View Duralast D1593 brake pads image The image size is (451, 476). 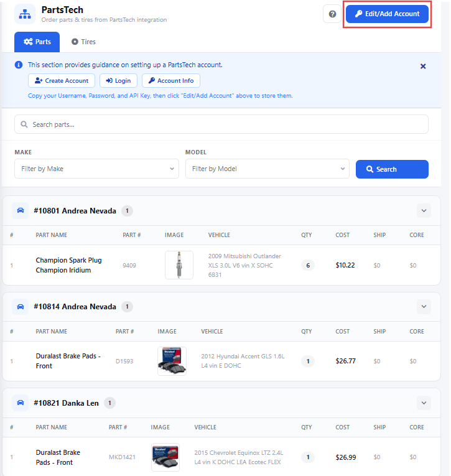pyautogui.click(x=172, y=361)
